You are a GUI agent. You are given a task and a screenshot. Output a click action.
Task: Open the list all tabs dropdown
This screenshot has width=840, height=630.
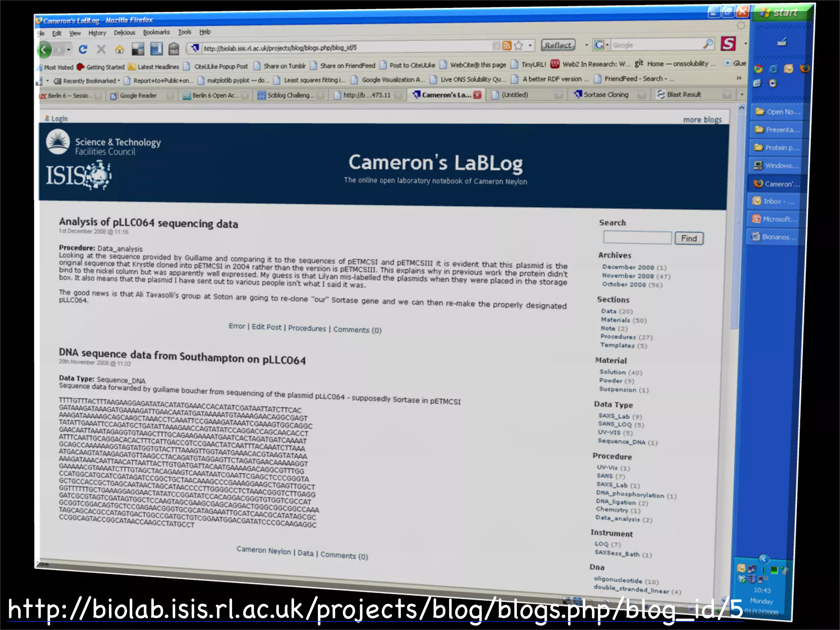(x=742, y=94)
